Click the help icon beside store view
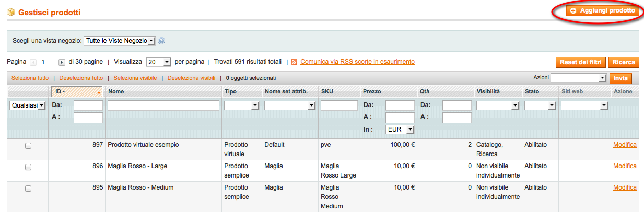The width and height of the screenshot is (644, 212). tap(161, 41)
